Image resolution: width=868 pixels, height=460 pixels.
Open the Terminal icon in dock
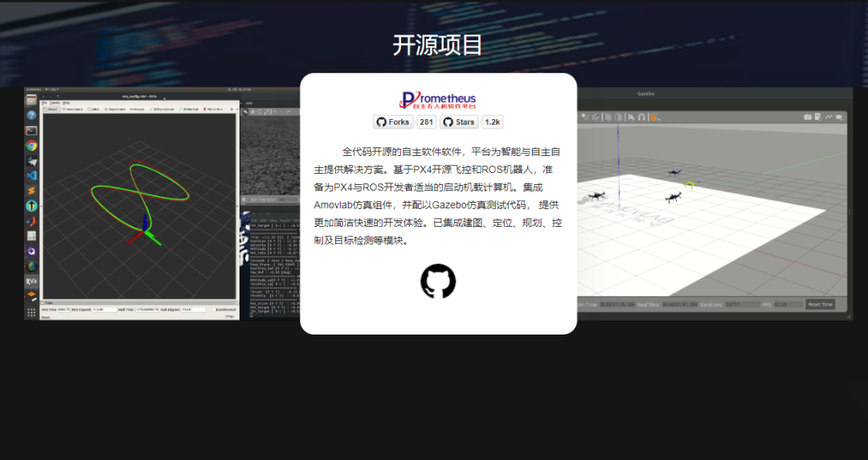31,130
